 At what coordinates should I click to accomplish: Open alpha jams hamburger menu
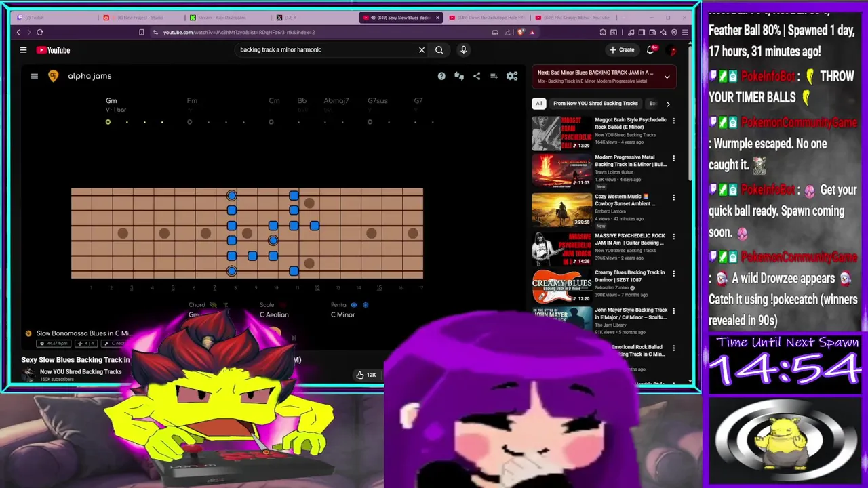point(34,76)
